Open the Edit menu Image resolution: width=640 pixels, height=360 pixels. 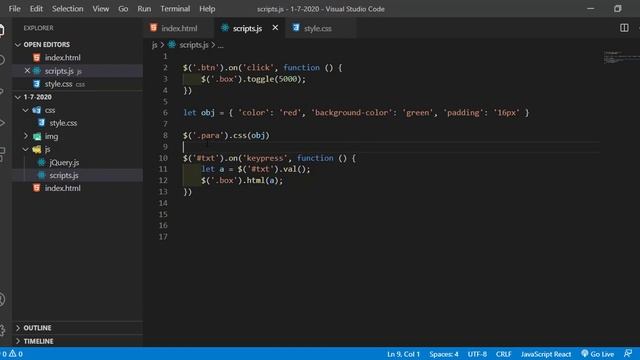[x=36, y=9]
